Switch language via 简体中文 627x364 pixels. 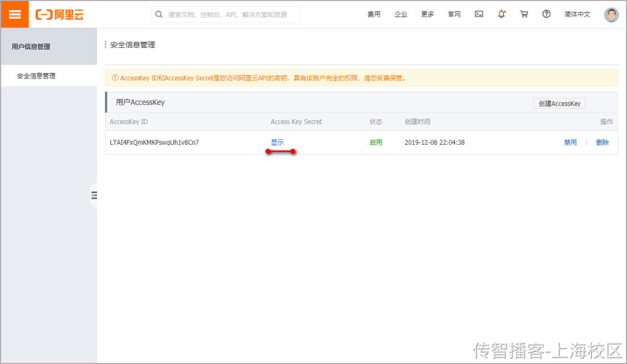pos(577,14)
